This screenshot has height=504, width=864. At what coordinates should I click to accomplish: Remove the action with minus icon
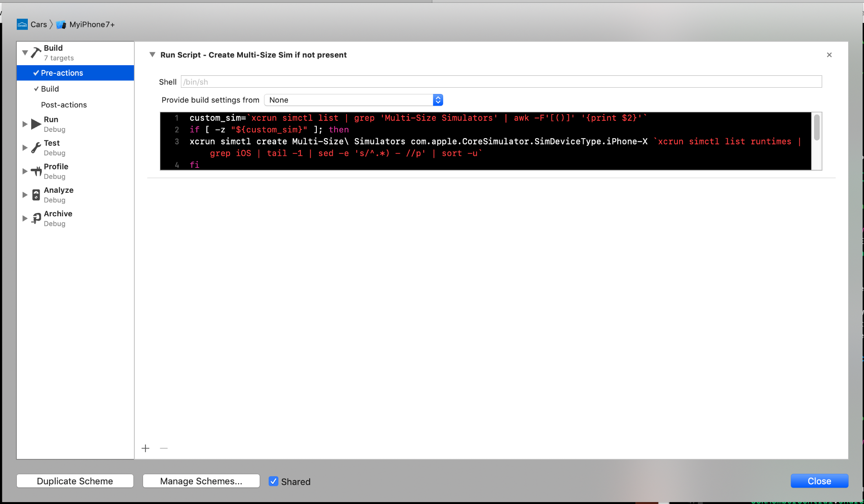tap(164, 448)
